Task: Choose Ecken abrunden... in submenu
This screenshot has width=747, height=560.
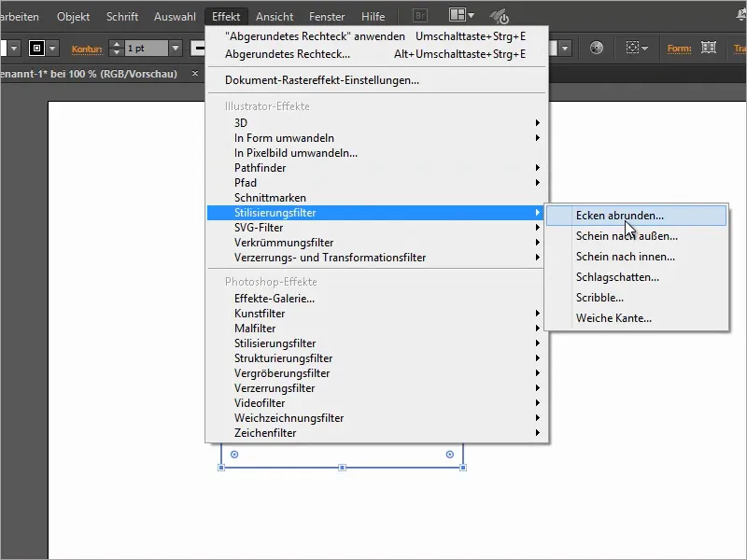Action: [x=637, y=216]
